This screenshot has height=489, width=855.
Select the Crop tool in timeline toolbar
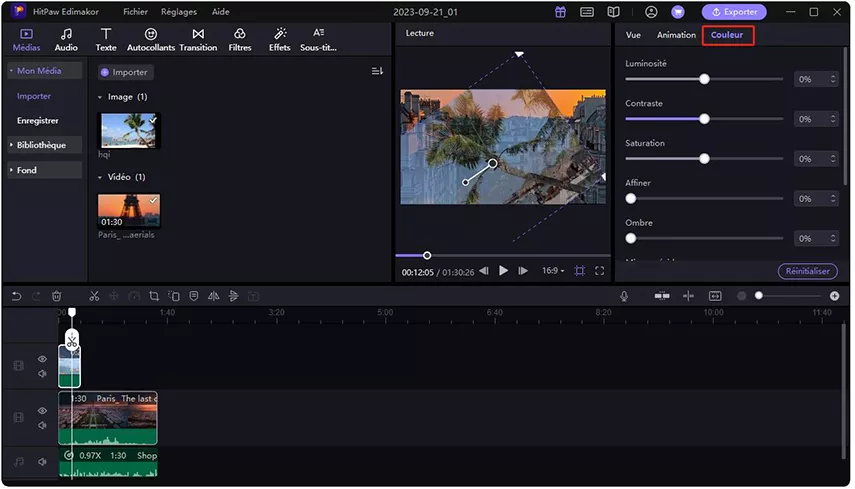(x=154, y=297)
